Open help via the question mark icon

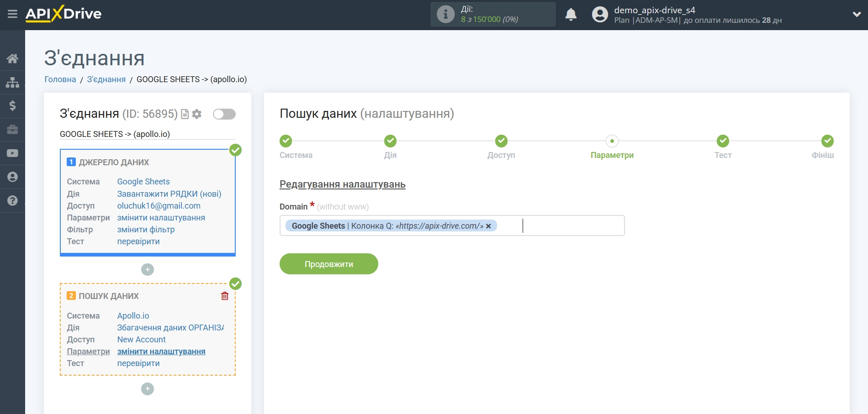12,200
